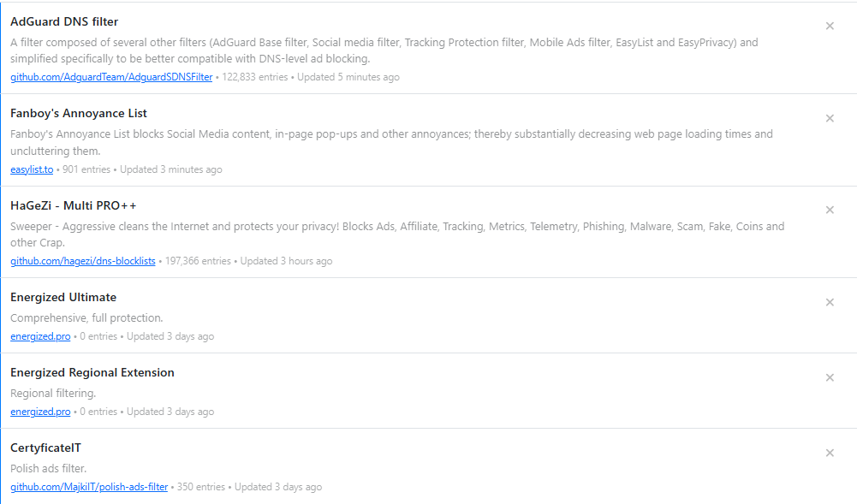857x504 pixels.
Task: Delete the HaGeZi - Multi PRO++ blocklist
Action: click(x=830, y=210)
